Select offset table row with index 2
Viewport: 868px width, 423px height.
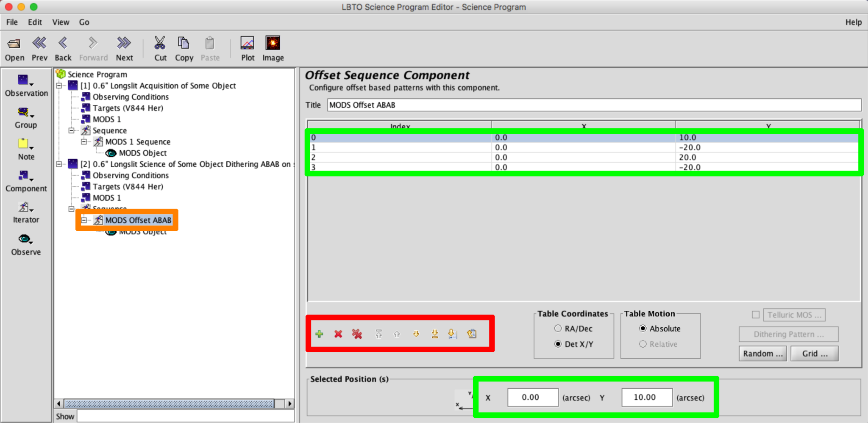click(584, 157)
